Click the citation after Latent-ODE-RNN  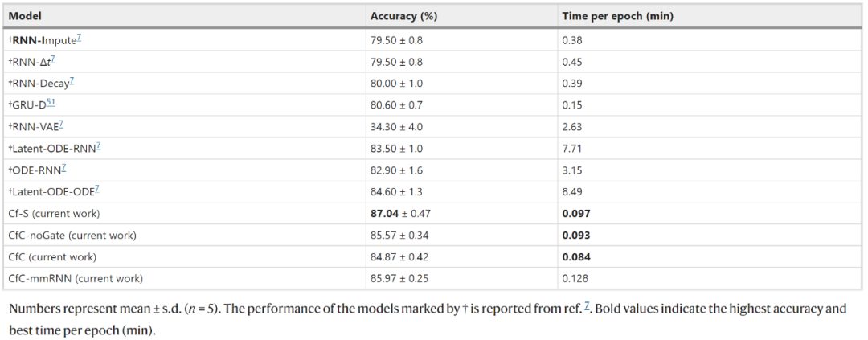(x=98, y=146)
